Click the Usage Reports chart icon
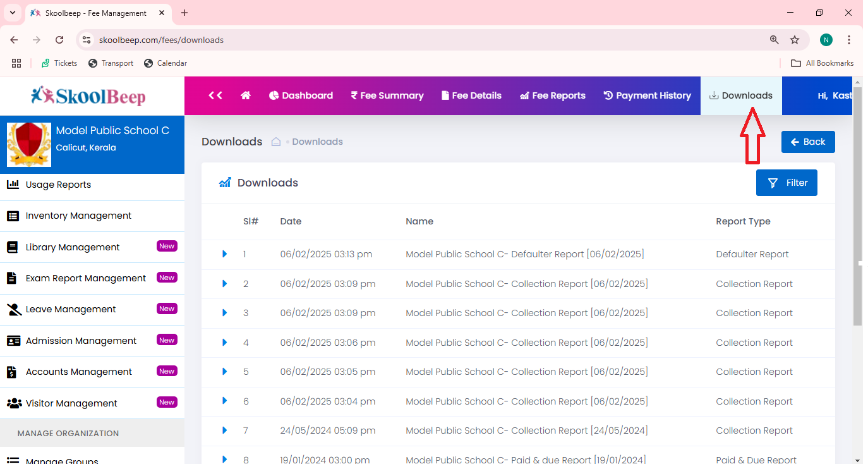This screenshot has height=464, width=868. click(13, 185)
